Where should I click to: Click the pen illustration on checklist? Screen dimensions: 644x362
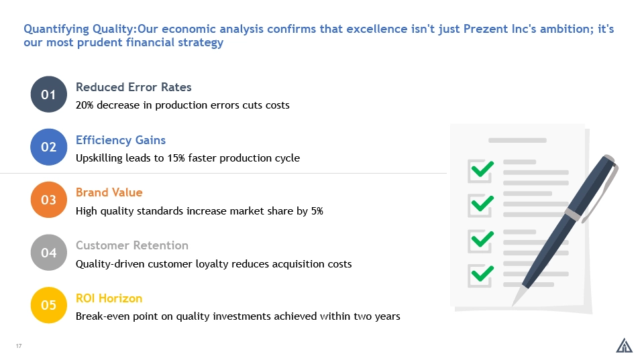(565, 230)
